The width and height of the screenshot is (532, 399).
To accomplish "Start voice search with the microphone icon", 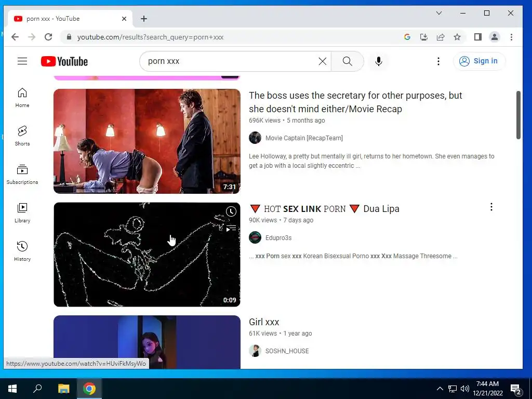I will (379, 61).
